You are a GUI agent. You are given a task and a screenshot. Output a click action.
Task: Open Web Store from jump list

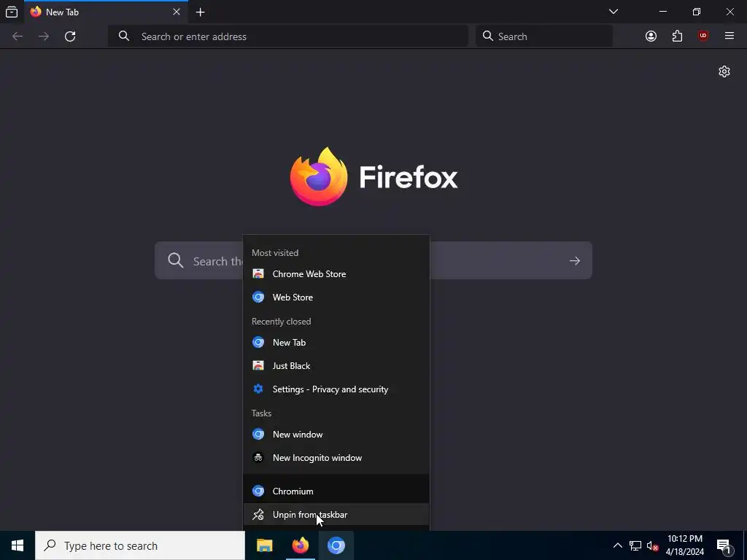coord(336,297)
